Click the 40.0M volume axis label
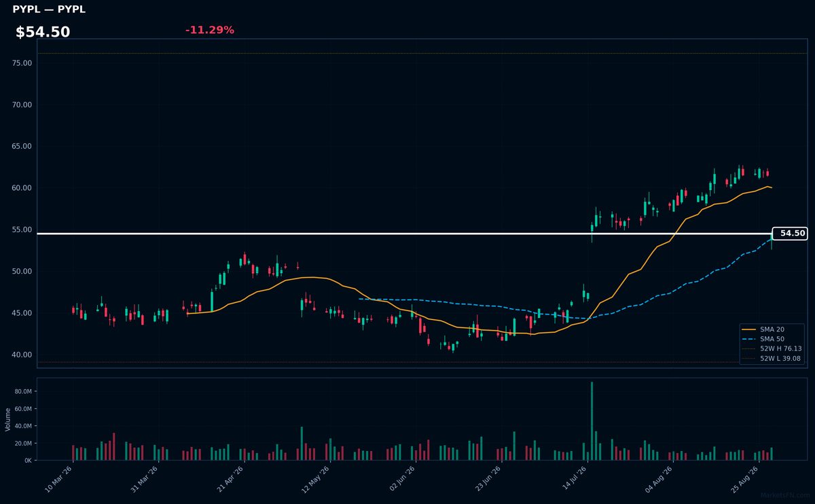 [24, 426]
